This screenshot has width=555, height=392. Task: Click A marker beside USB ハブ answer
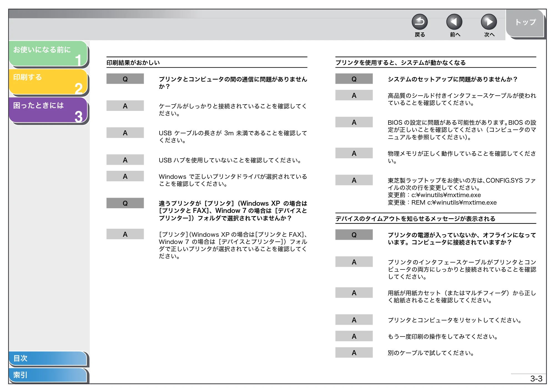[x=125, y=160]
